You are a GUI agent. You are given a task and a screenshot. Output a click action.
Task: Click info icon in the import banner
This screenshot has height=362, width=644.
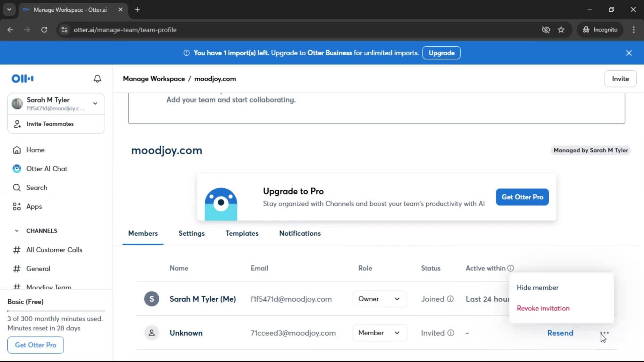pos(186,53)
